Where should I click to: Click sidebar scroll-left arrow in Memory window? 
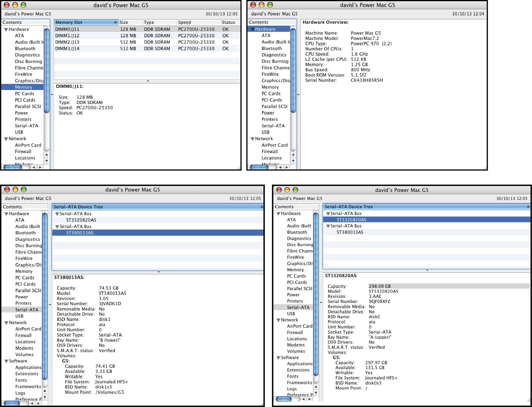(34, 167)
